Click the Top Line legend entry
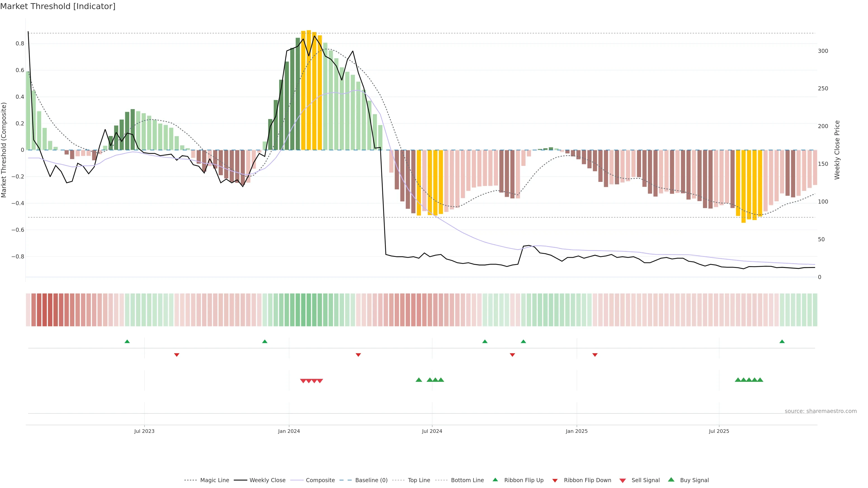This screenshot has height=488, width=868. (419, 480)
